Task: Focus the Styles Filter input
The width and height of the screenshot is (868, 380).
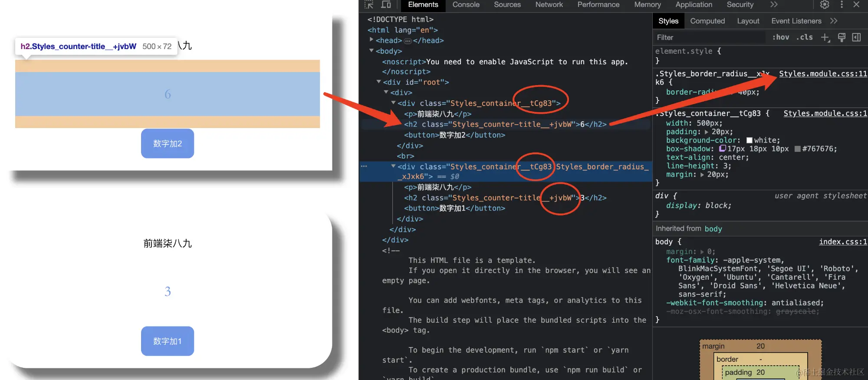Action: pos(710,38)
